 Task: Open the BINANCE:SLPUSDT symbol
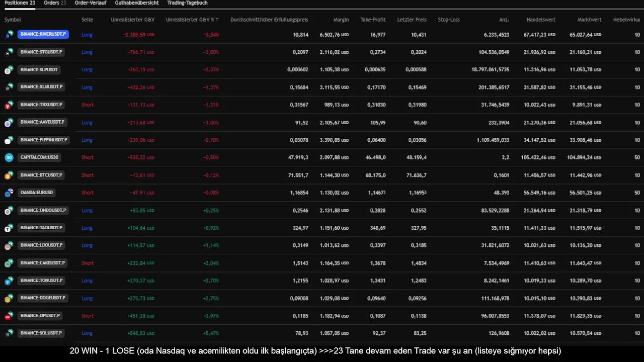39,69
